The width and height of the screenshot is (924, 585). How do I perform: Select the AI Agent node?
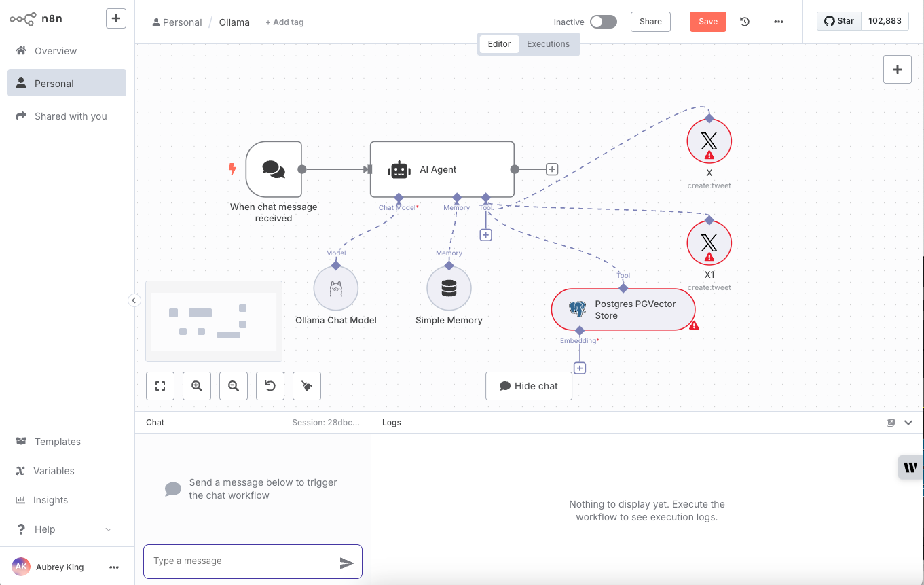442,169
